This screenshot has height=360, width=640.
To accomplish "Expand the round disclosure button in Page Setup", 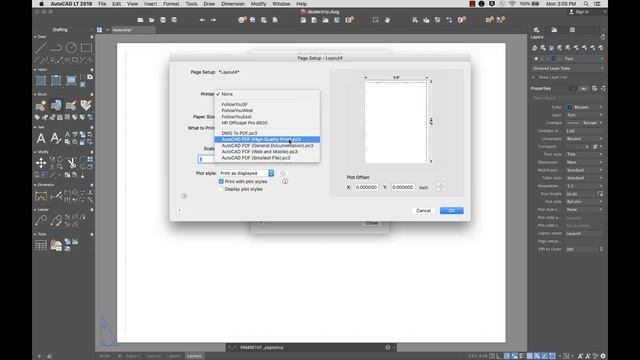I will point(184,196).
